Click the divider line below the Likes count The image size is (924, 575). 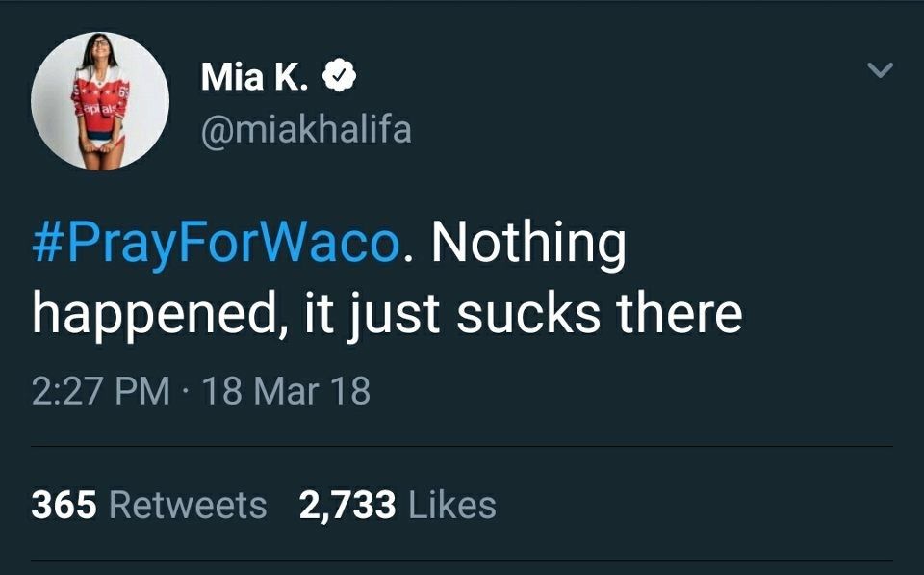(x=462, y=561)
